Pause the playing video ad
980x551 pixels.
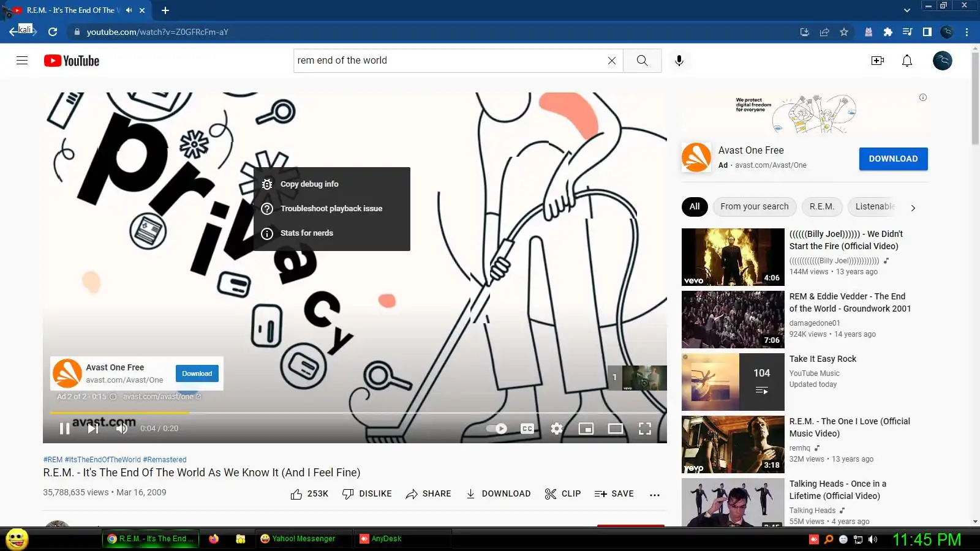pos(64,429)
